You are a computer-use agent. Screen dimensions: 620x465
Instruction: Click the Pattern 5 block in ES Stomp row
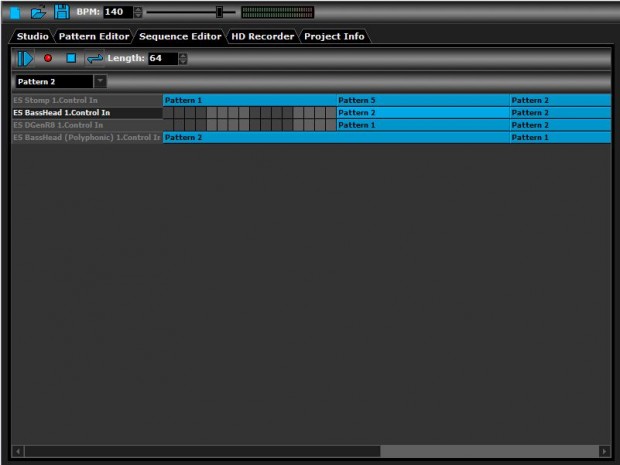pos(422,101)
